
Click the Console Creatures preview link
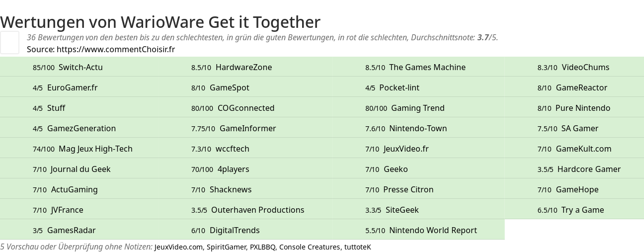coord(310,247)
